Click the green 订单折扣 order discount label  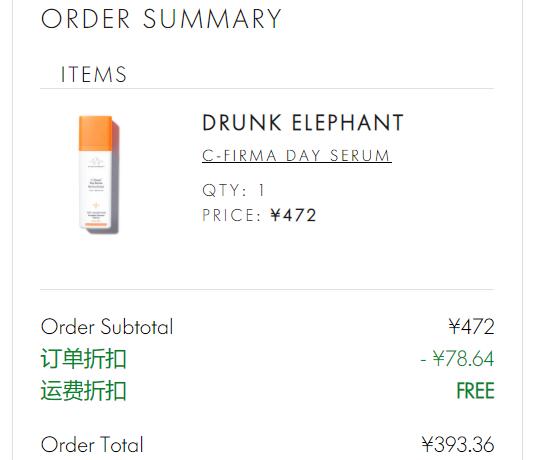[84, 358]
